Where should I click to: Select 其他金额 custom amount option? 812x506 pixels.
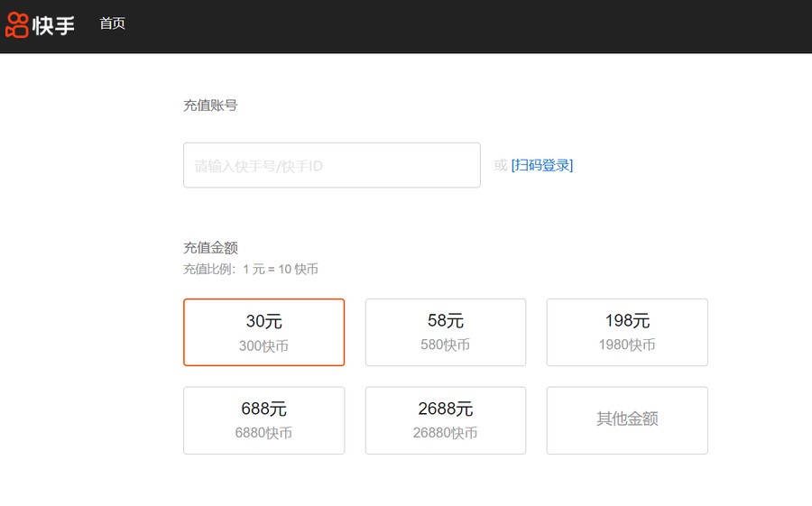coord(627,420)
